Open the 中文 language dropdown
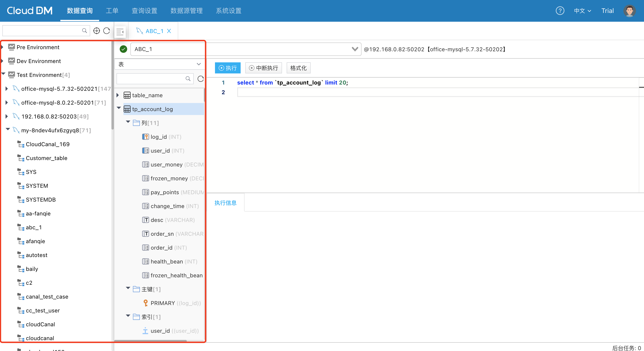Image resolution: width=644 pixels, height=351 pixels. (582, 11)
